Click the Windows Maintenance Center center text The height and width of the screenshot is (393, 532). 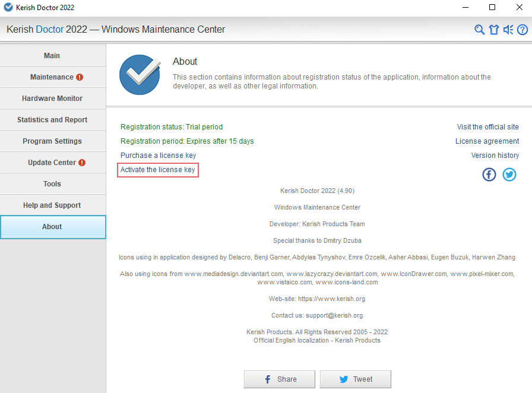[317, 207]
